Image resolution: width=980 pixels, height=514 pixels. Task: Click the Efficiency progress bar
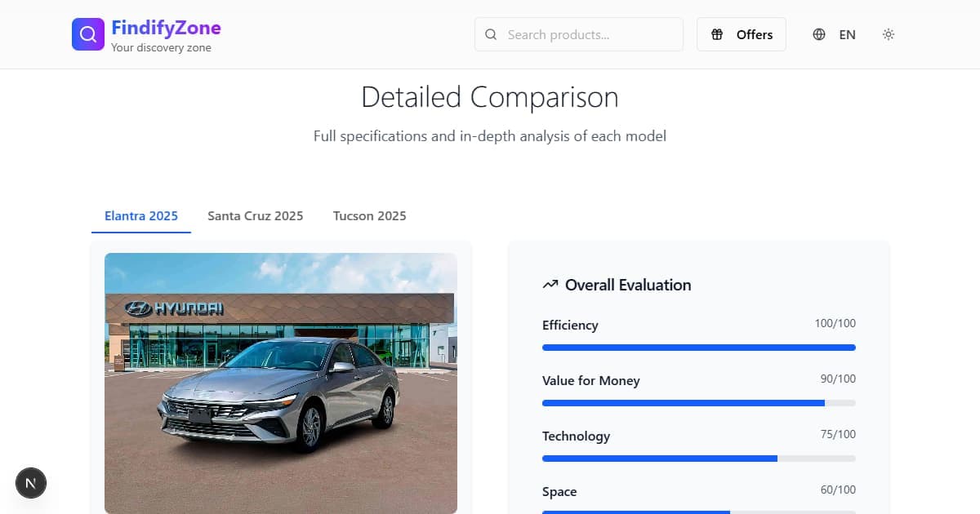(699, 348)
